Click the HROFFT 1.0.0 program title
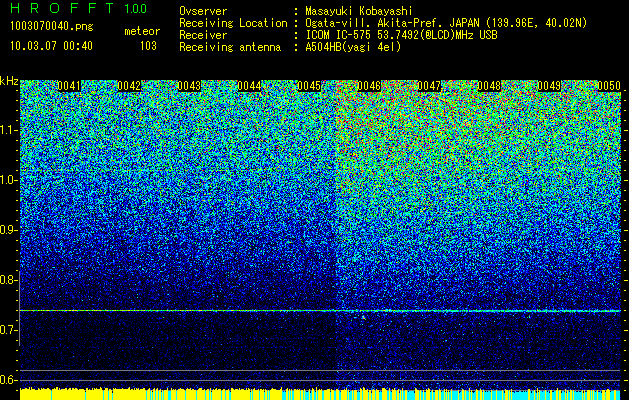Image resolution: width=629 pixels, height=400 pixels. 79,8
